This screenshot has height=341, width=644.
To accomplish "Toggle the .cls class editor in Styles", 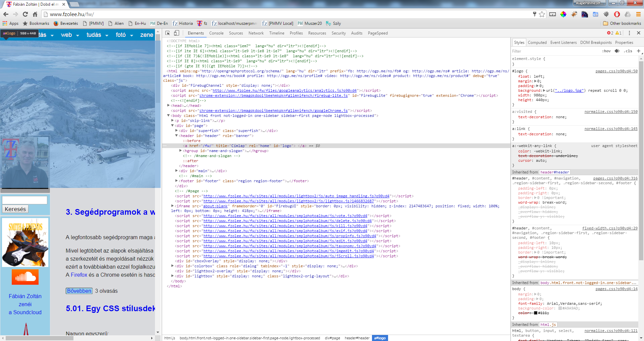I will point(628,51).
